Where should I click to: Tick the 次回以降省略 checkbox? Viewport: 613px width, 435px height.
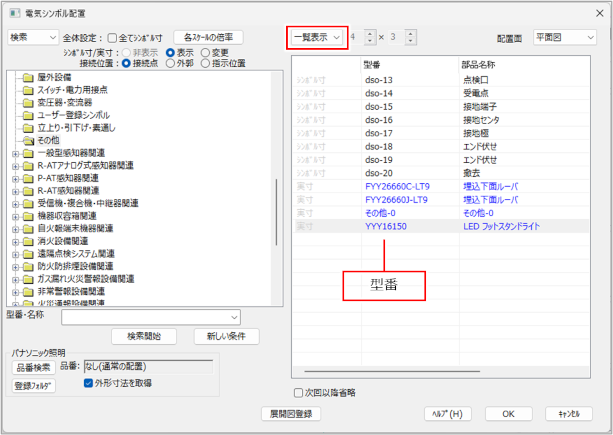click(x=298, y=392)
